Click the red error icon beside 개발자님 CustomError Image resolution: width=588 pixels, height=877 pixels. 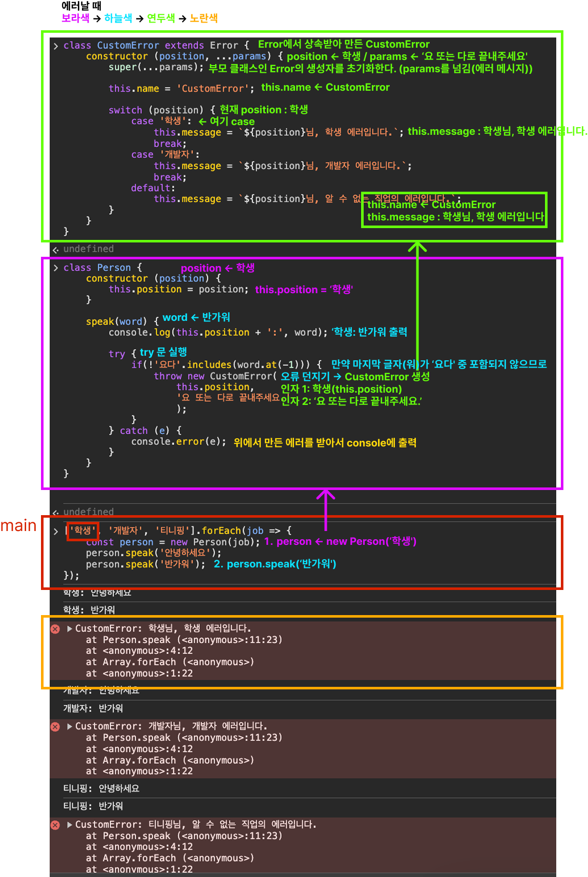pos(55,727)
